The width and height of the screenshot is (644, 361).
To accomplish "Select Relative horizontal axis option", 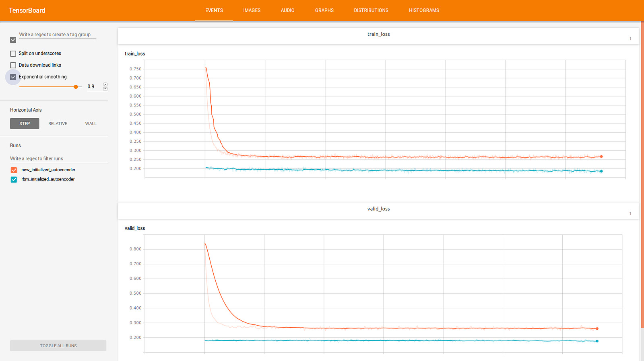I will click(58, 123).
